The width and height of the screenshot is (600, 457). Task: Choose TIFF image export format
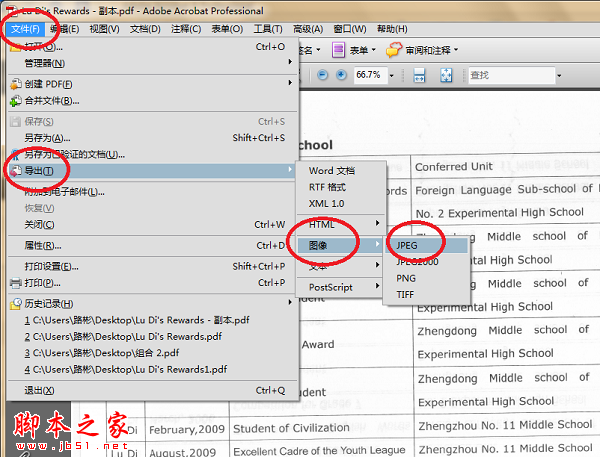coord(426,295)
